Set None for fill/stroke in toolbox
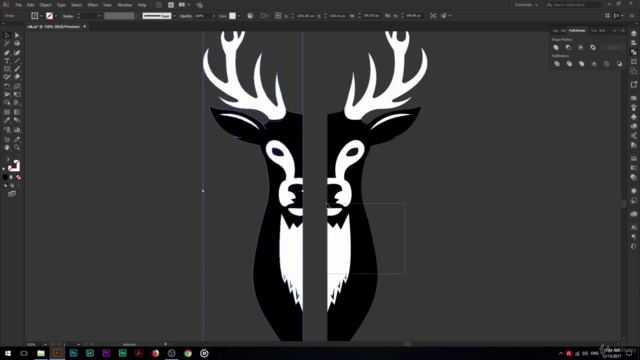The width and height of the screenshot is (640, 360). click(18, 177)
